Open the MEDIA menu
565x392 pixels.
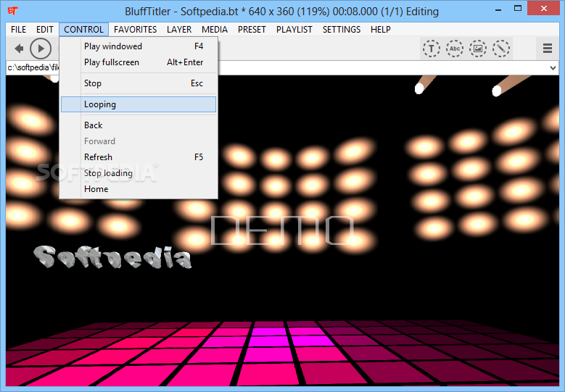tap(215, 30)
